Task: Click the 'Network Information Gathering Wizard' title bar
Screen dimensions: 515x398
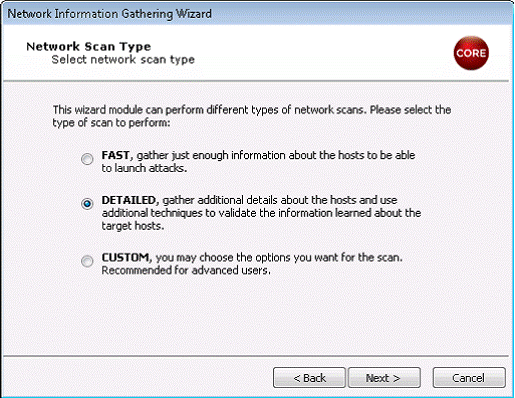Action: tap(257, 13)
